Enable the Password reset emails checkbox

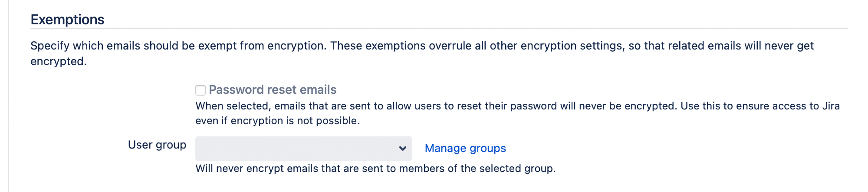(201, 90)
